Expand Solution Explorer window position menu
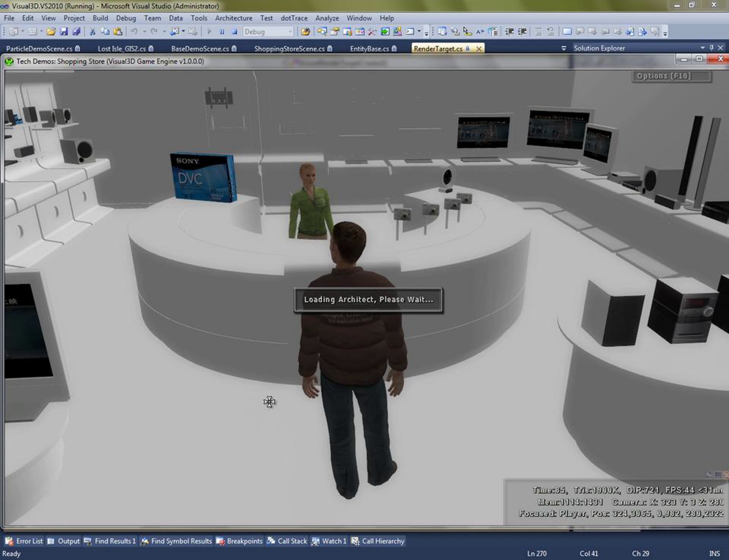This screenshot has width=729, height=560. [x=703, y=48]
